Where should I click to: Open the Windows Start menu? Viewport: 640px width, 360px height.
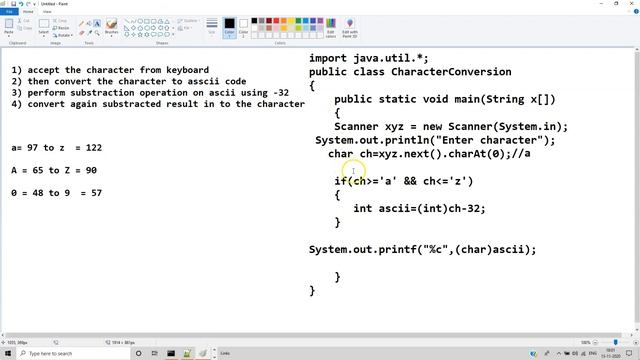click(x=8, y=353)
